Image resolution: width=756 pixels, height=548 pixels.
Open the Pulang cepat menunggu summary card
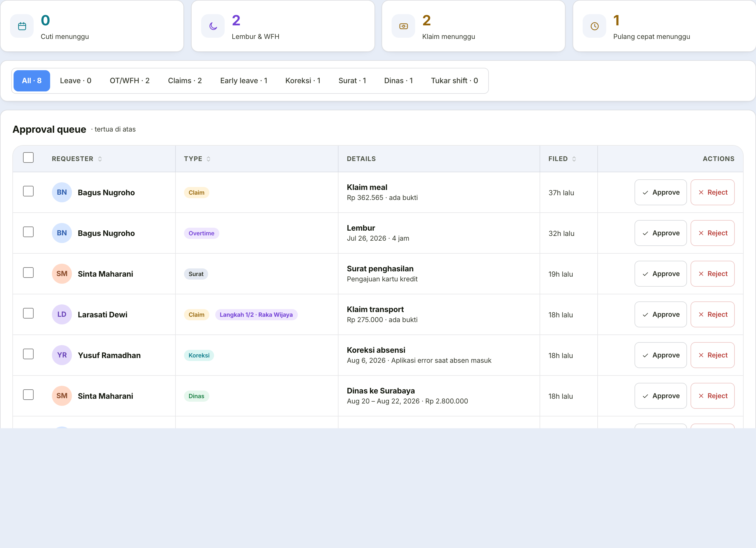pyautogui.click(x=664, y=26)
